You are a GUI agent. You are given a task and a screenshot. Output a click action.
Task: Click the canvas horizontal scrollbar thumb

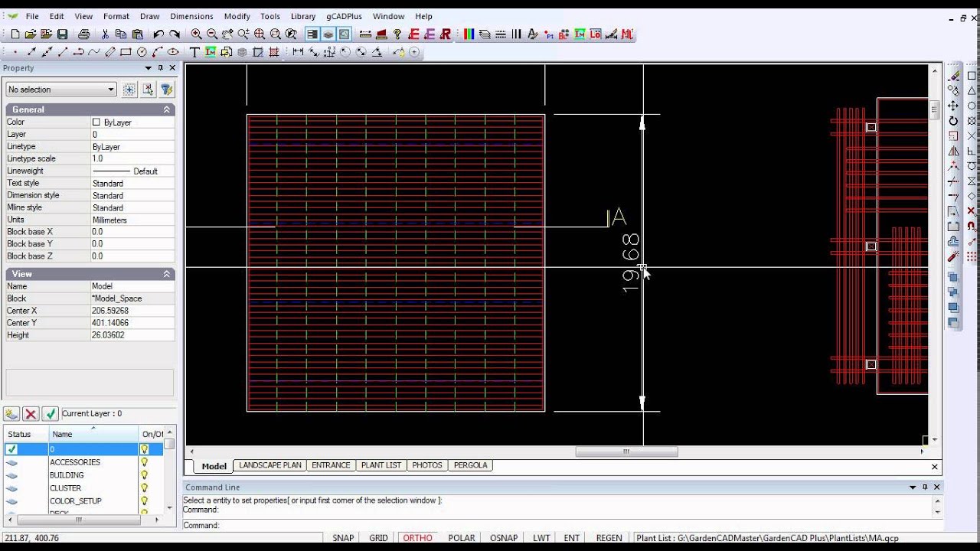point(626,452)
